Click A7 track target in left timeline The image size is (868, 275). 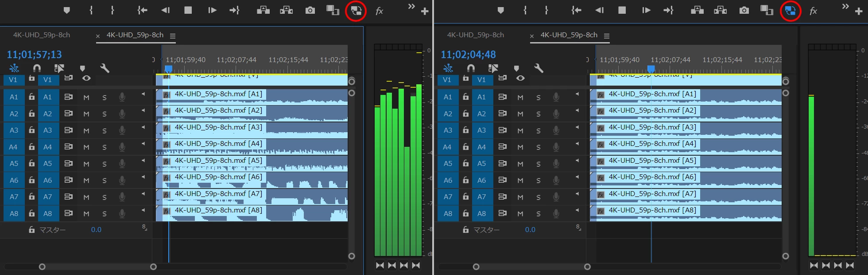[x=48, y=196]
